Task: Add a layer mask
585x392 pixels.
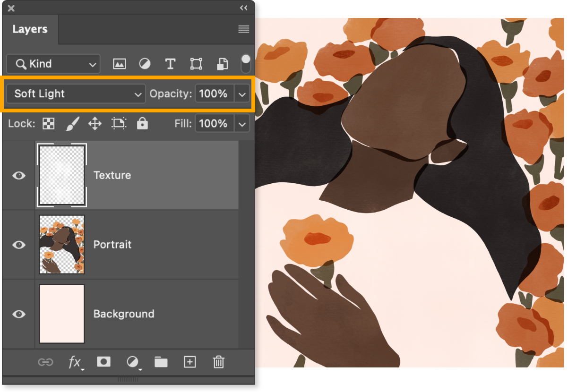Action: tap(103, 362)
